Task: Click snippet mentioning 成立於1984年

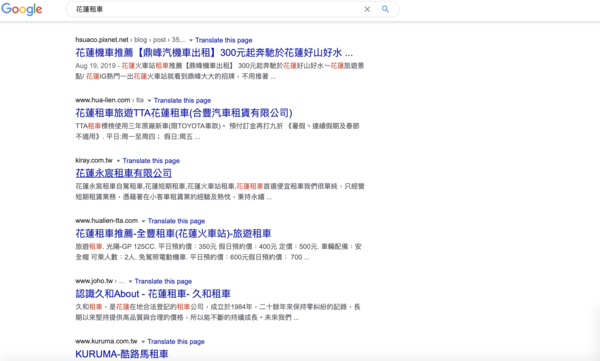Action: click(x=218, y=312)
